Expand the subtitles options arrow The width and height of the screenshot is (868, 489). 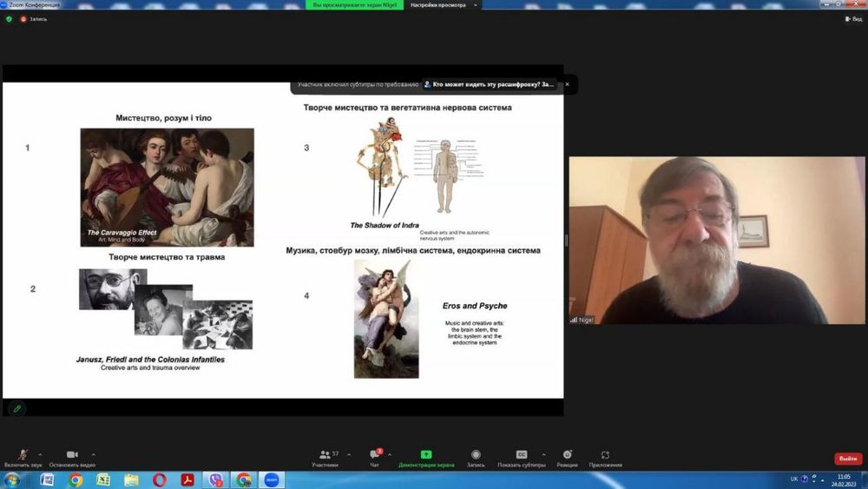[x=544, y=454]
